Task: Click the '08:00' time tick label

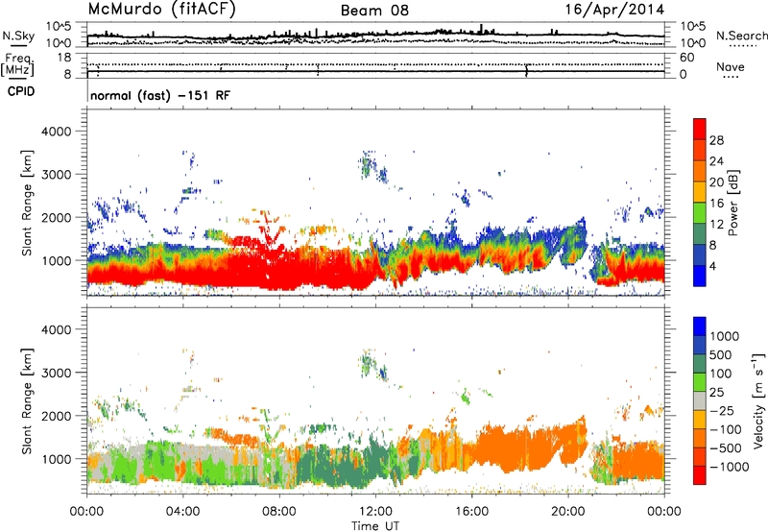Action: coord(279,512)
